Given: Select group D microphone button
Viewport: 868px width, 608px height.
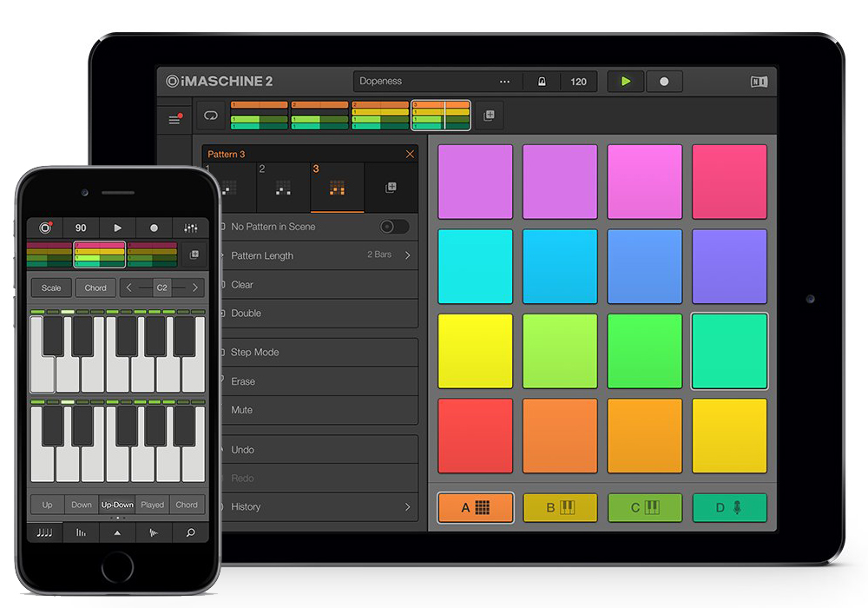Looking at the screenshot, I should pos(729,508).
